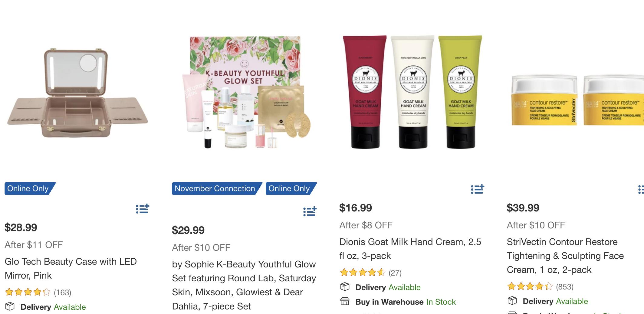Open Glo Tech Beauty Case product image
Image resolution: width=644 pixels, height=314 pixels.
tap(77, 93)
